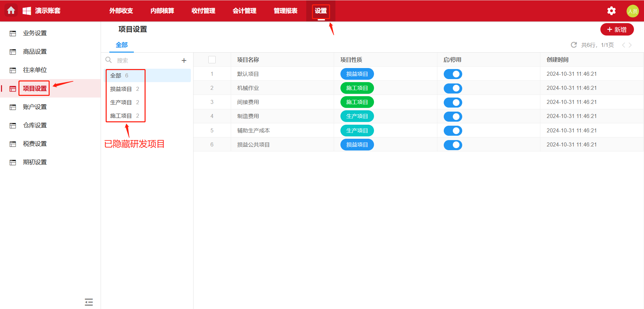Open 账户设置 in the sidebar
The width and height of the screenshot is (644, 309).
[35, 107]
